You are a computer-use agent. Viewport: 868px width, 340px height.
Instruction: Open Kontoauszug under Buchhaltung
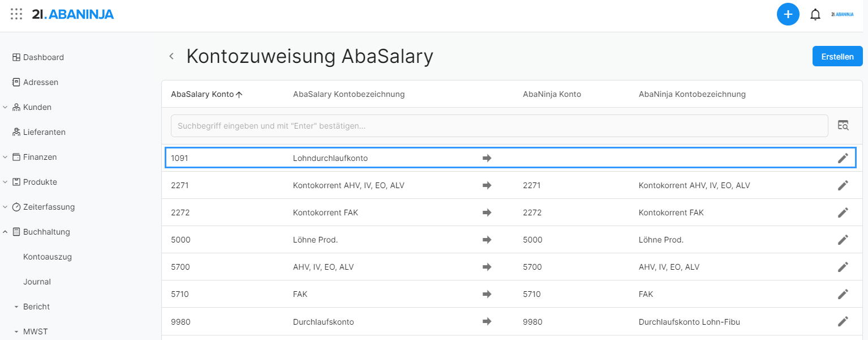click(x=48, y=257)
